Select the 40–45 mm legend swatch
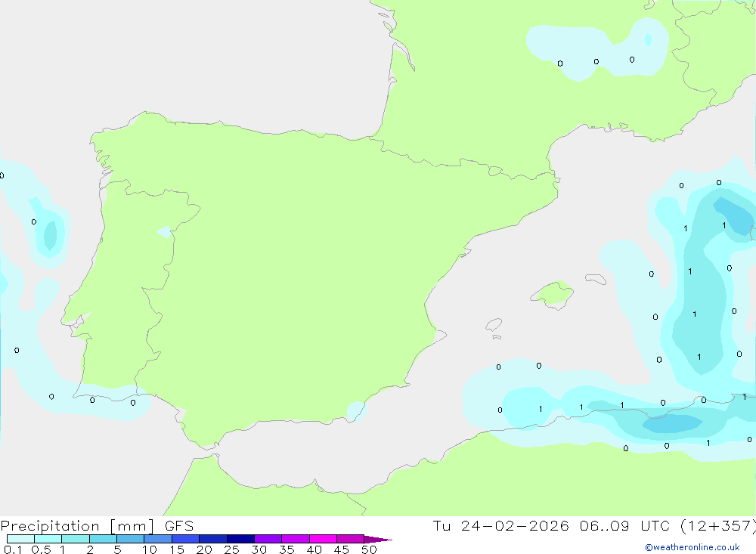Viewport: 756px width, 554px height. click(x=323, y=539)
